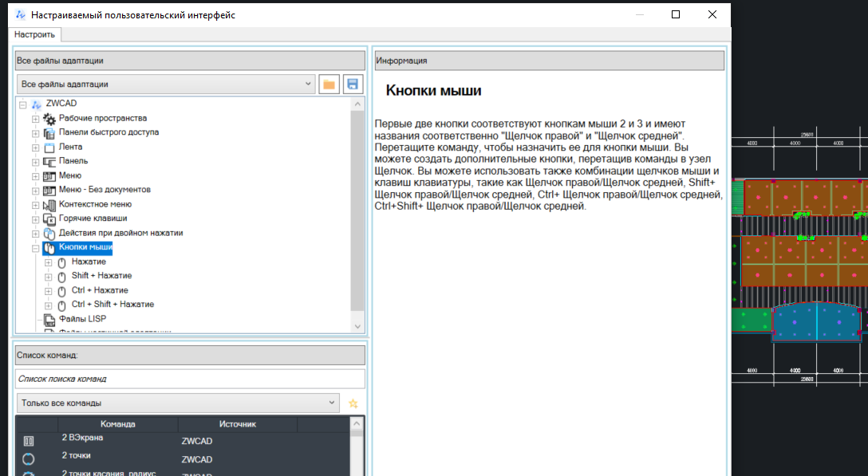
Task: Sort by the Источник column header
Action: click(237, 424)
